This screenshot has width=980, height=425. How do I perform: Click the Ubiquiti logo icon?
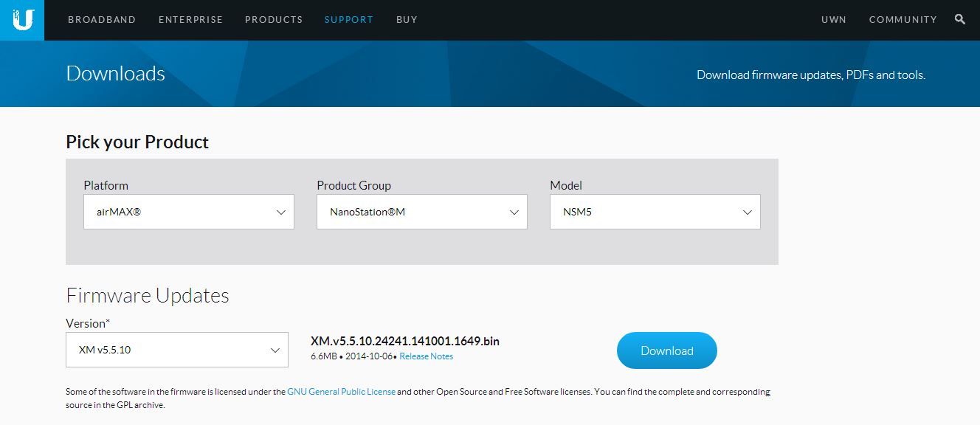click(x=22, y=20)
